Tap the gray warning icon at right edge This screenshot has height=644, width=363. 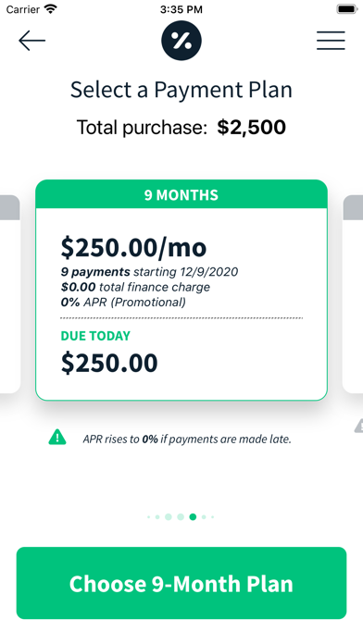(x=358, y=426)
